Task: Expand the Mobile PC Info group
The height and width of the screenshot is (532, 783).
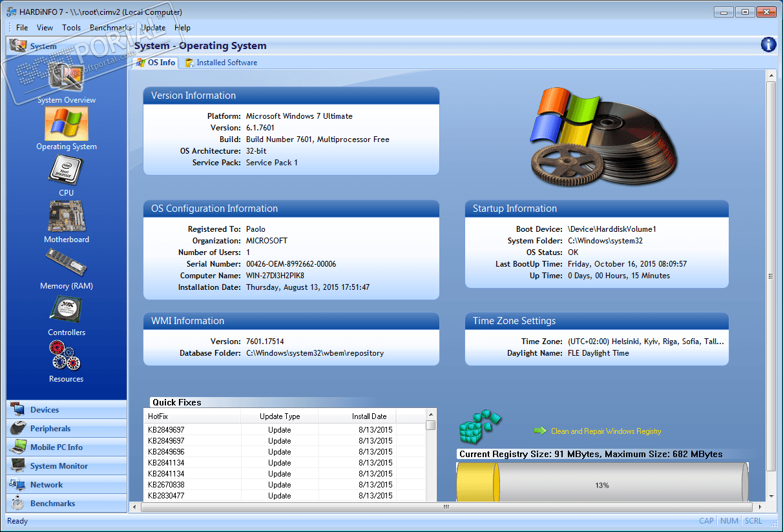Action: click(67, 447)
